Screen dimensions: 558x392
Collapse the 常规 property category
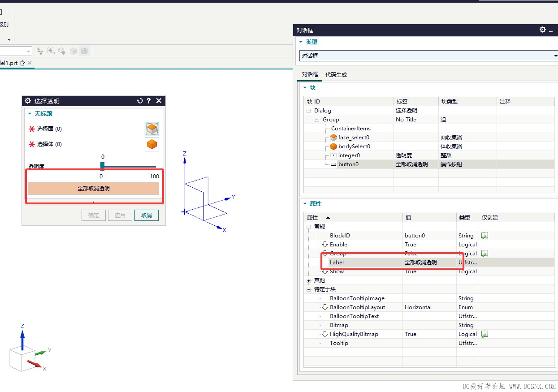[x=308, y=227]
